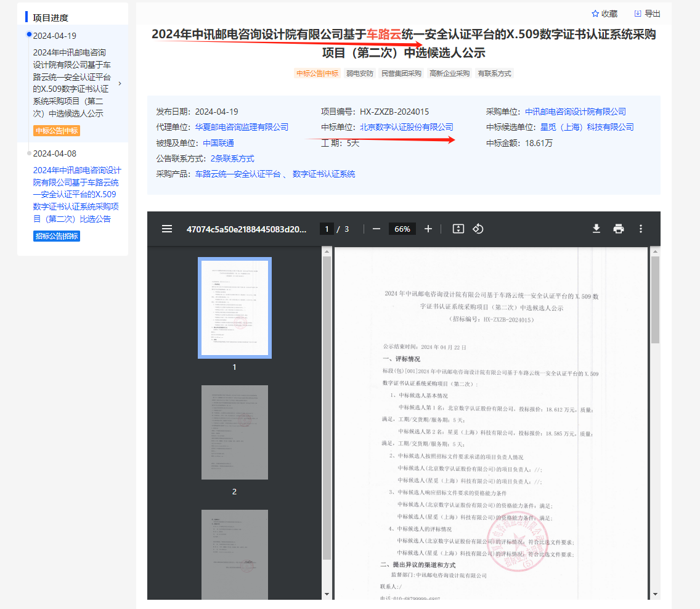Click the 中标金额 18.61万 value
Image resolution: width=700 pixels, height=609 pixels.
539,144
